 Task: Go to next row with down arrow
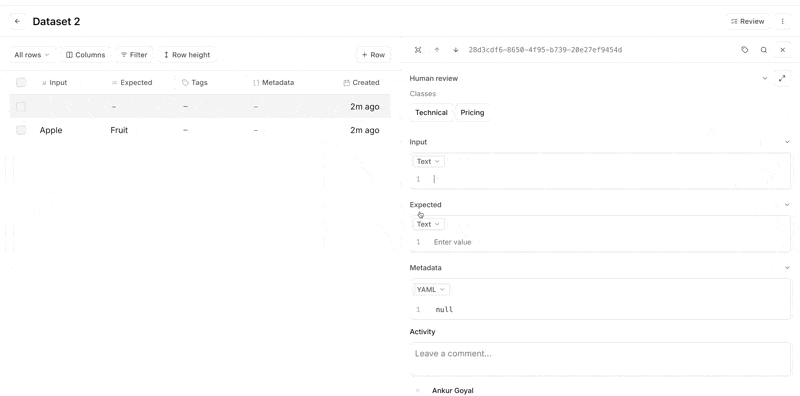(x=456, y=50)
